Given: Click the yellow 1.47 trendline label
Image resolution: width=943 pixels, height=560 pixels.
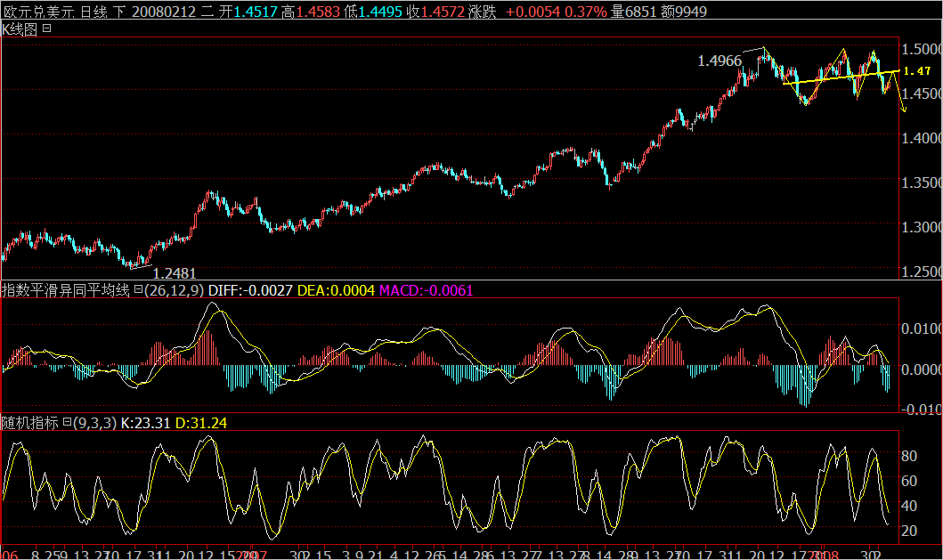Looking at the screenshot, I should [917, 71].
